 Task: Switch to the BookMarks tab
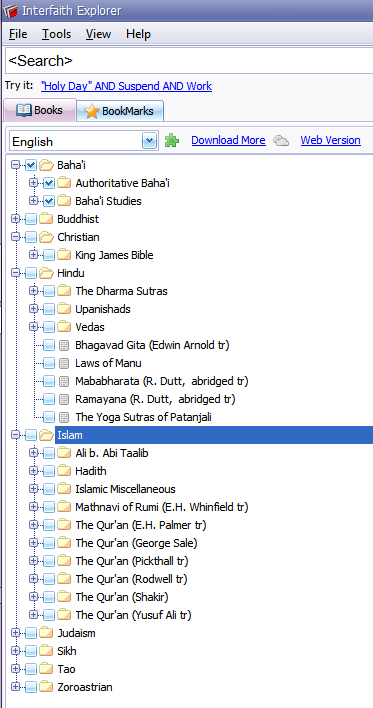click(x=120, y=111)
